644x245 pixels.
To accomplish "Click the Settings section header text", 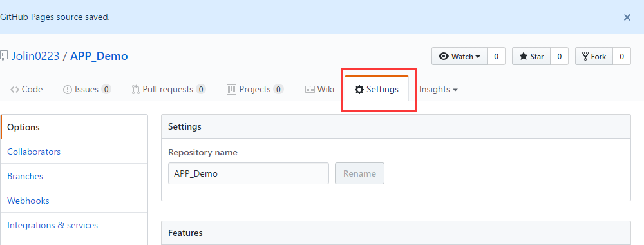I will tap(185, 126).
